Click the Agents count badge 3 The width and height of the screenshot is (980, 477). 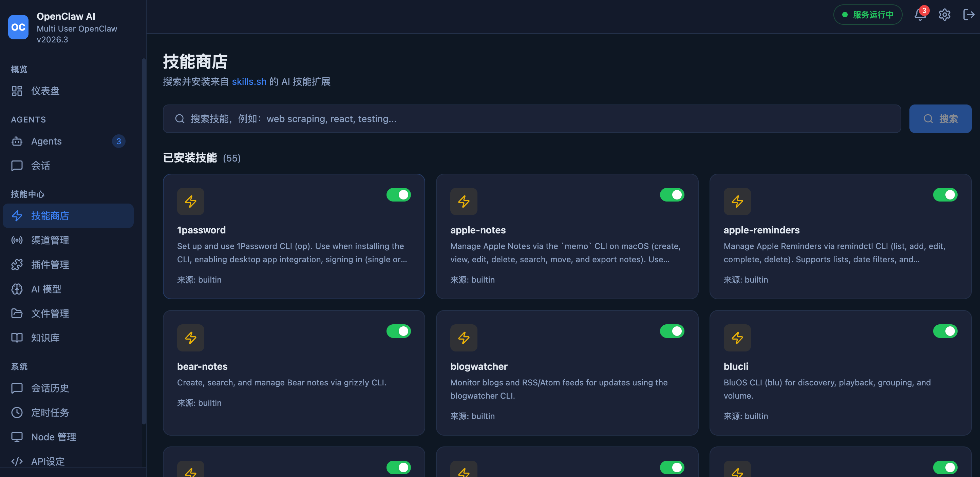click(119, 141)
